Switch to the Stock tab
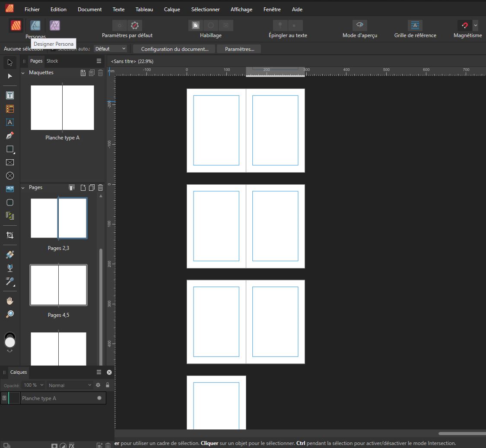Image resolution: width=486 pixels, height=448 pixels. pyautogui.click(x=52, y=61)
